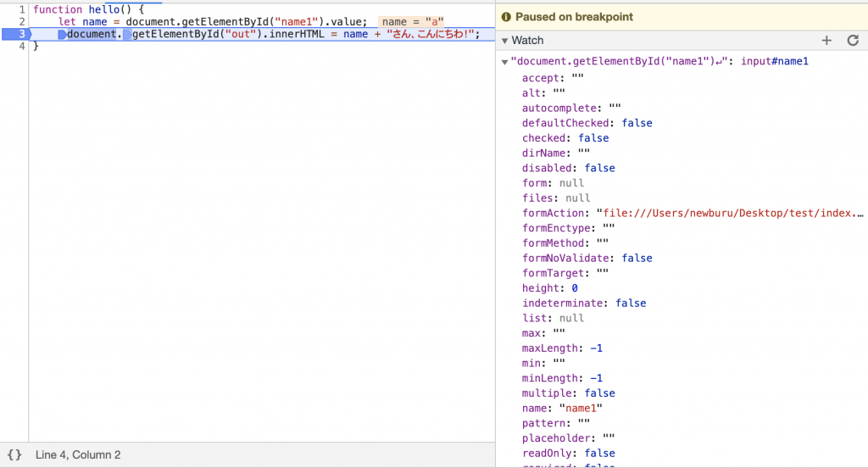Select the 'accept' property row
Image resolution: width=868 pixels, height=468 pixels.
pos(553,78)
